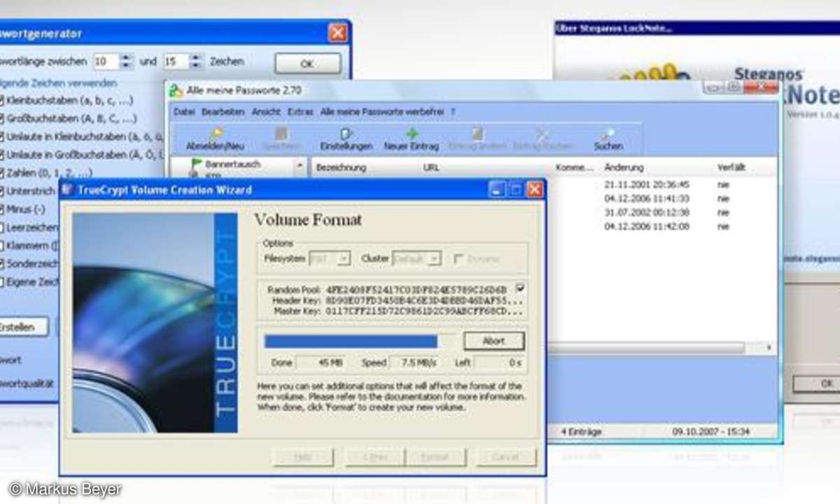The height and width of the screenshot is (504, 840).
Task: Click the Eintrag löschen toolbar icon
Action: click(x=542, y=139)
